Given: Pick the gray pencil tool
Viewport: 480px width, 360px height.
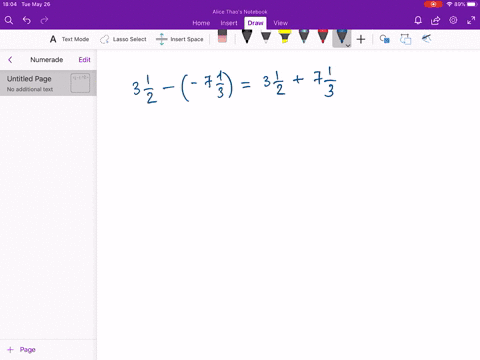Looking at the screenshot, I should (266, 37).
